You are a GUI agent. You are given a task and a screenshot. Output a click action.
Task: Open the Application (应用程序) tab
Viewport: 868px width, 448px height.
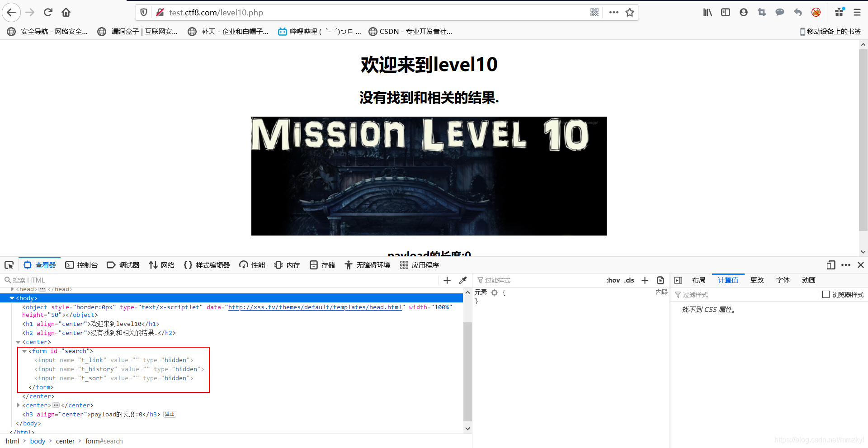pos(420,265)
